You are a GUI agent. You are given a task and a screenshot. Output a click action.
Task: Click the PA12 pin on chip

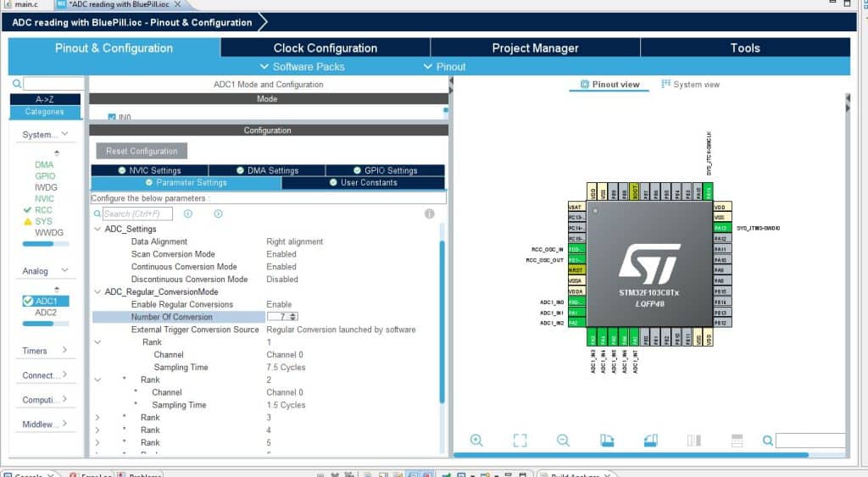click(x=722, y=239)
